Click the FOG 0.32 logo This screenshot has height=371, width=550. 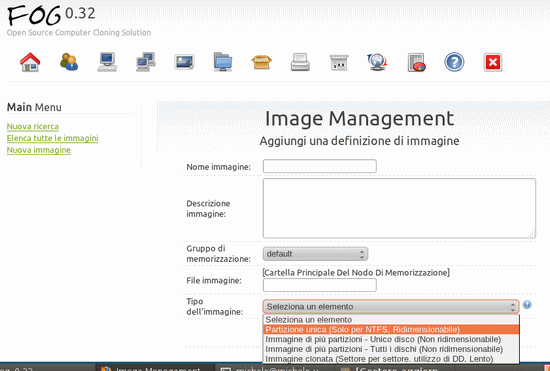(51, 16)
